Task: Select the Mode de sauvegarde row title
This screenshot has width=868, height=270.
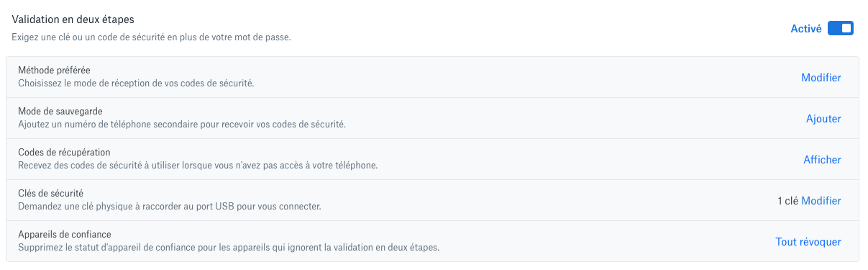Action: click(60, 112)
